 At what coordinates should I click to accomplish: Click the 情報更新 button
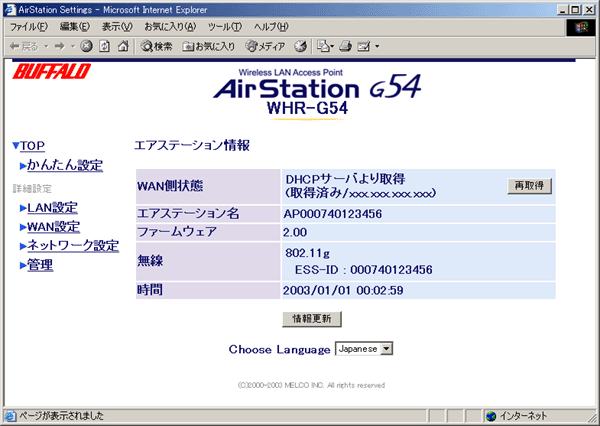coord(312,319)
